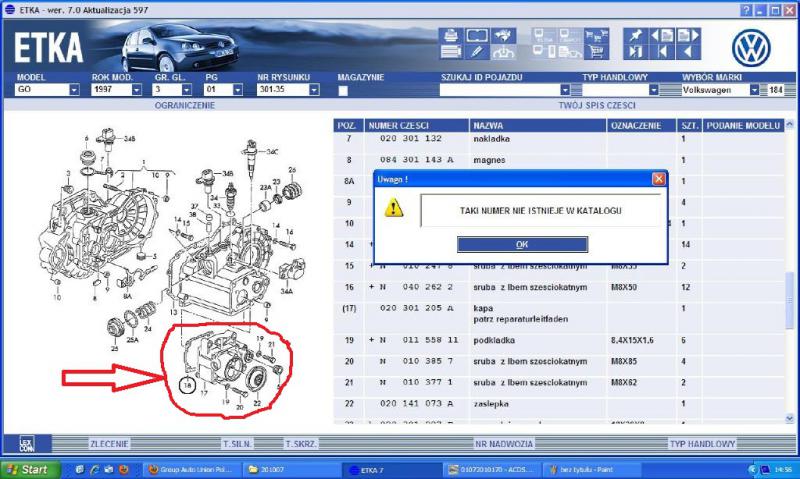Click the POZ. column header
800x479 pixels.
pyautogui.click(x=349, y=125)
